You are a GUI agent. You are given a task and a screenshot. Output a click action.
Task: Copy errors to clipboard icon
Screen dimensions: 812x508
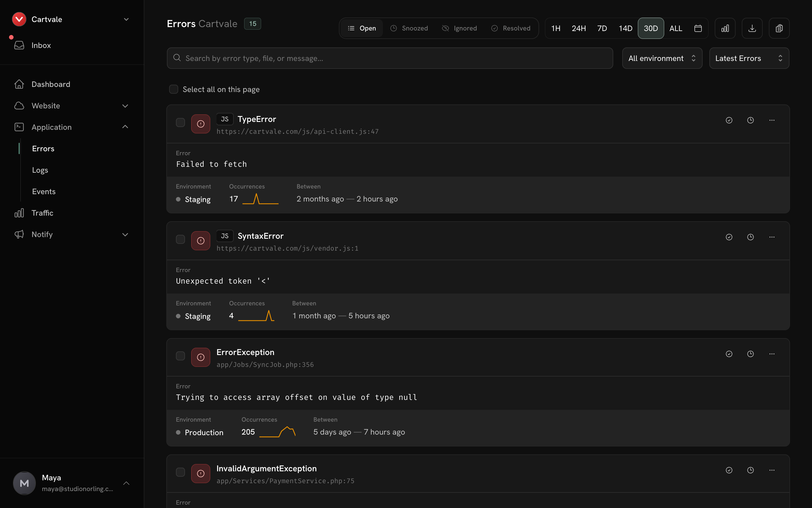coord(779,28)
